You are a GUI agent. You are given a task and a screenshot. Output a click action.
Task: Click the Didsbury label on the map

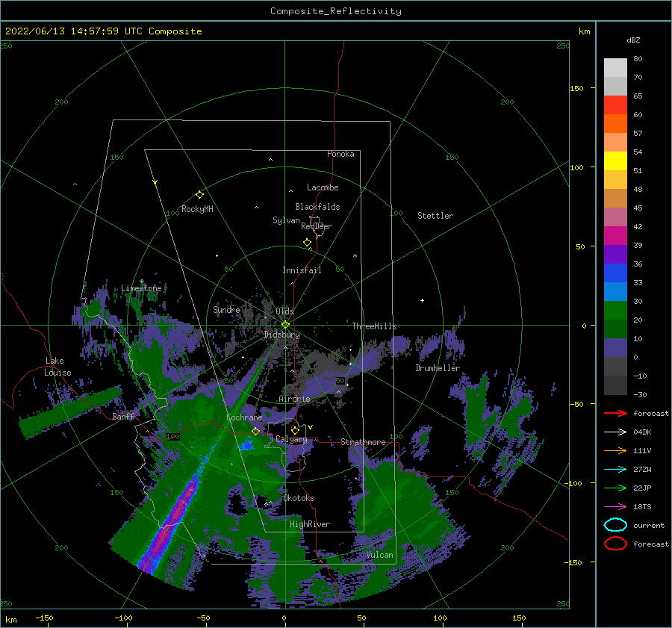tap(281, 335)
